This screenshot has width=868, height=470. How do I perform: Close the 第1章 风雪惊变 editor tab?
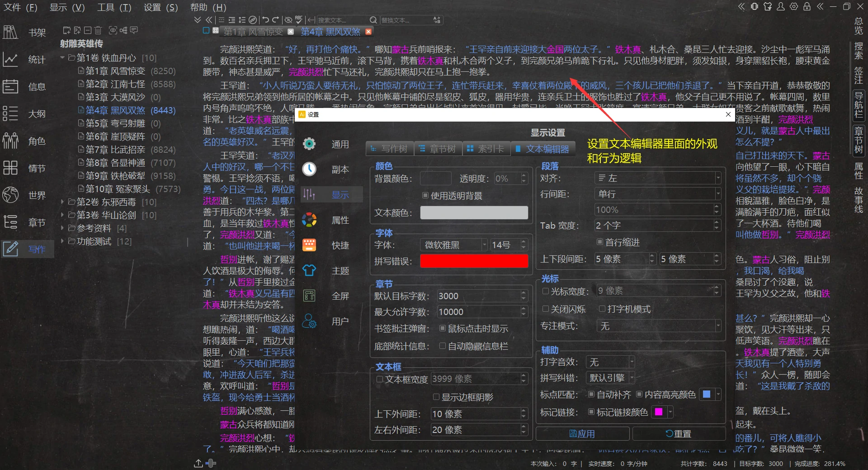[291, 32]
